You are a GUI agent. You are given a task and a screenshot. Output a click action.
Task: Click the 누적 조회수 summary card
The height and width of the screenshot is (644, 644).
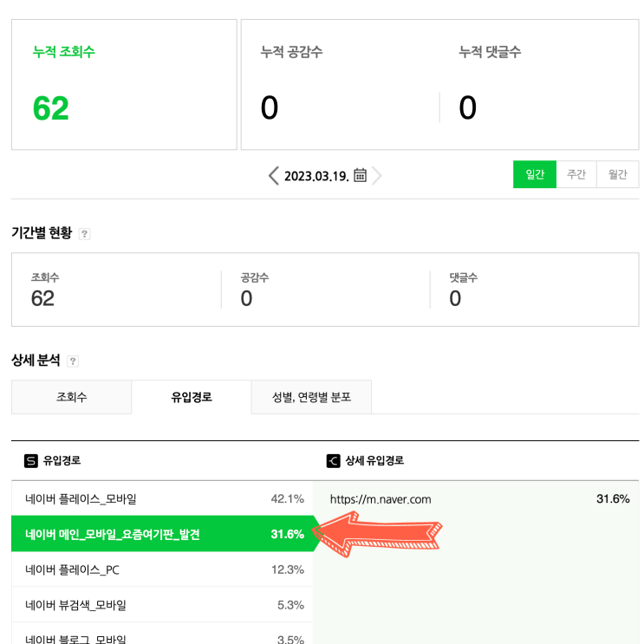click(x=124, y=85)
